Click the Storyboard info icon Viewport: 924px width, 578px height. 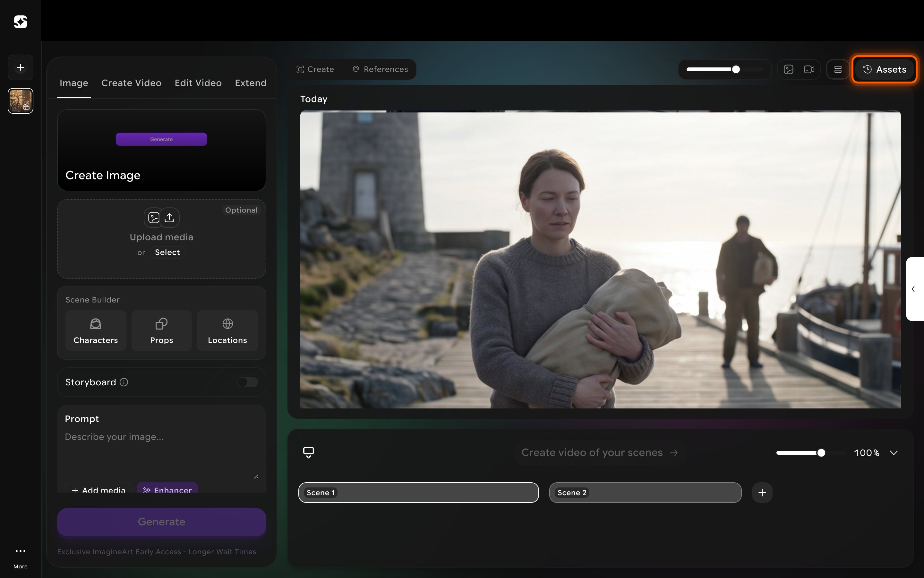[124, 382]
